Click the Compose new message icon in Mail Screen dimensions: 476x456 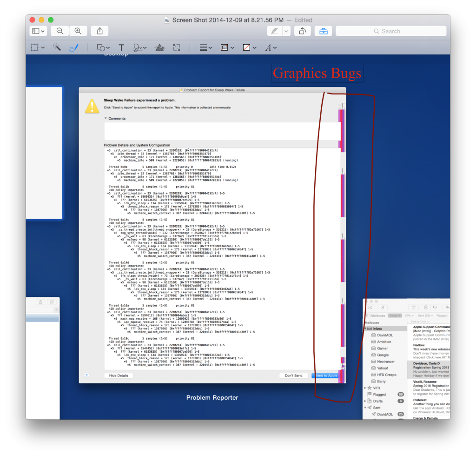pyautogui.click(x=383, y=308)
